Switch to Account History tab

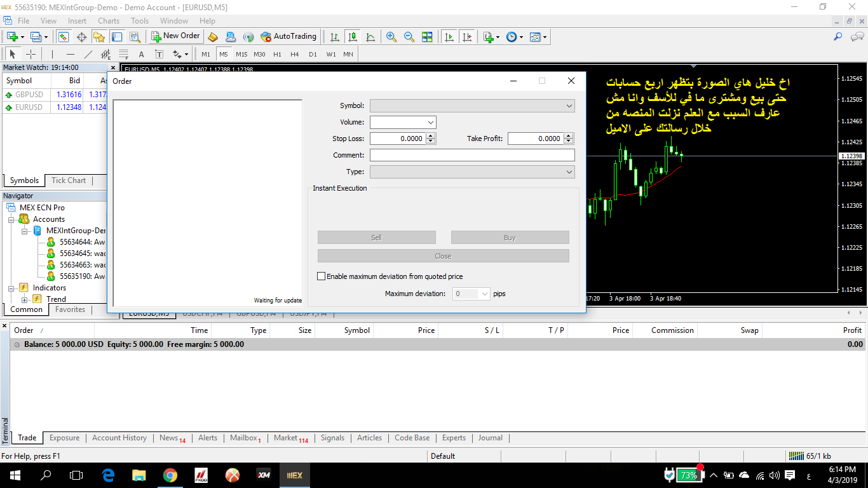(x=119, y=438)
